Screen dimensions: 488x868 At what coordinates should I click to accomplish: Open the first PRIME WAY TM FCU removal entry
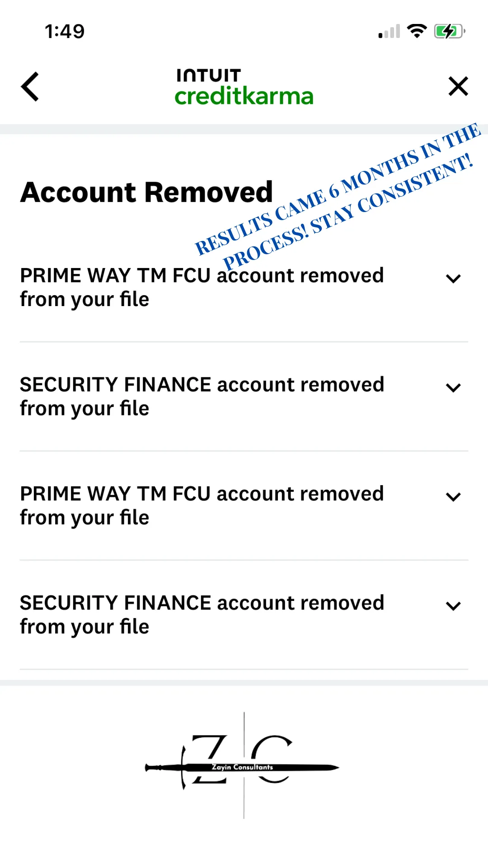click(x=202, y=288)
